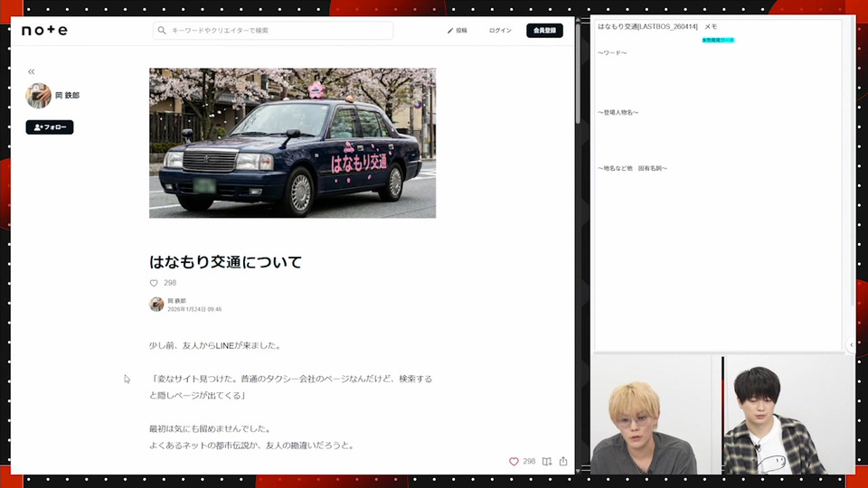Collapse sidebar with double chevron icon
Screen dimensions: 868x488
click(x=31, y=72)
